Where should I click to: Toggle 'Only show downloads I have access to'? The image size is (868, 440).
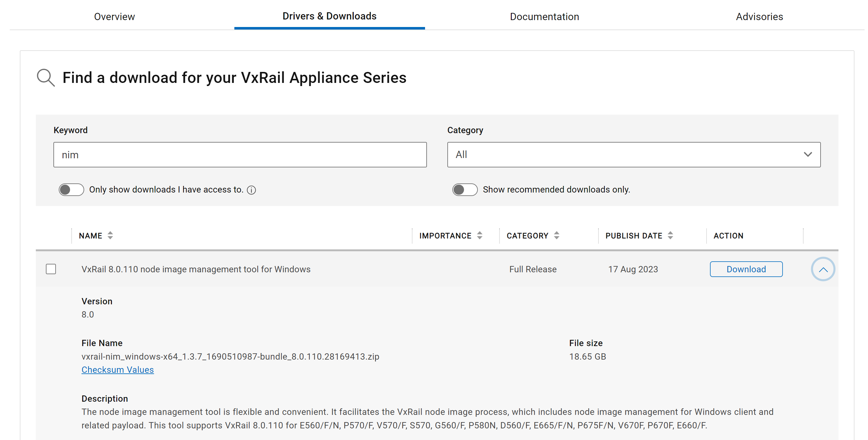(71, 190)
